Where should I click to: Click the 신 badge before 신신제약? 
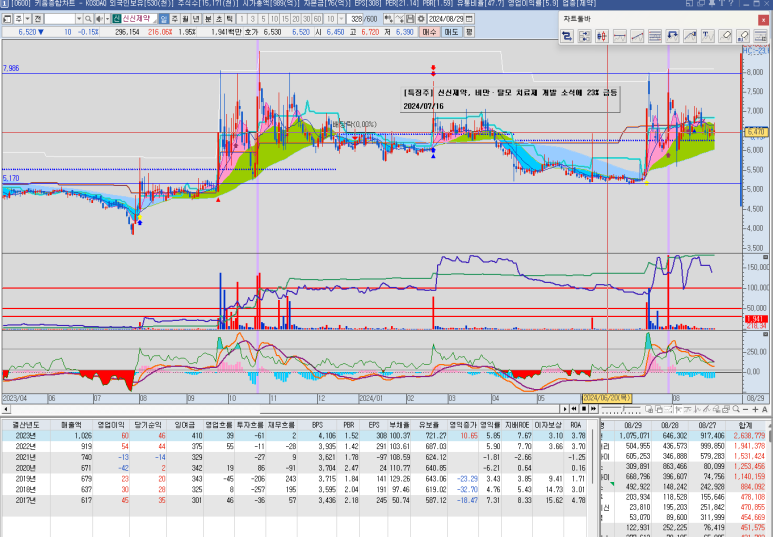(117, 19)
